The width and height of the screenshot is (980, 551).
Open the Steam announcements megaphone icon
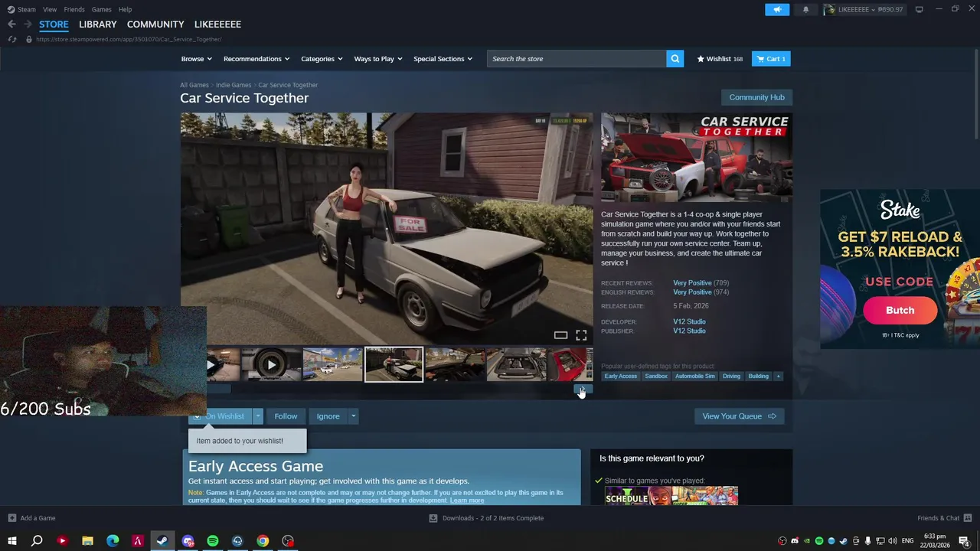(777, 9)
